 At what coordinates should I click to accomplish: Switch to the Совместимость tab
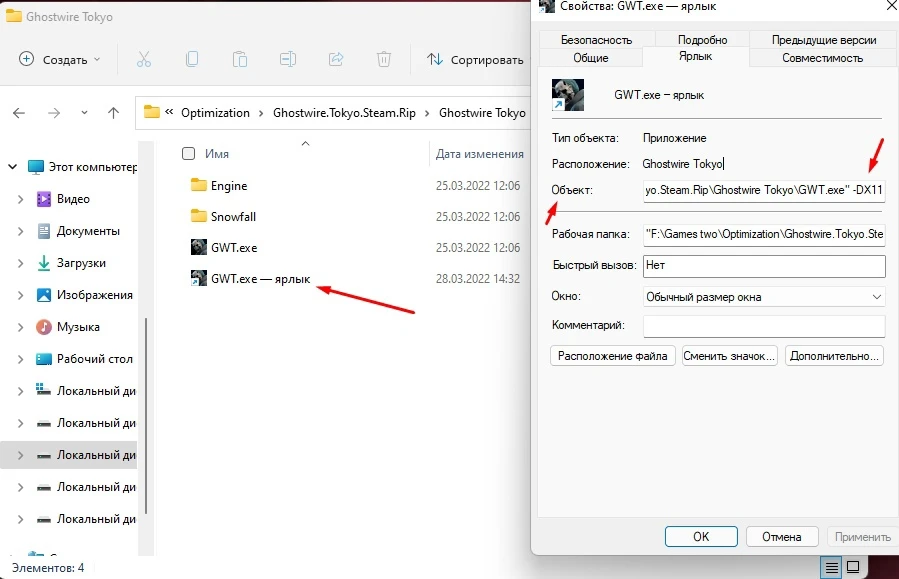823,58
